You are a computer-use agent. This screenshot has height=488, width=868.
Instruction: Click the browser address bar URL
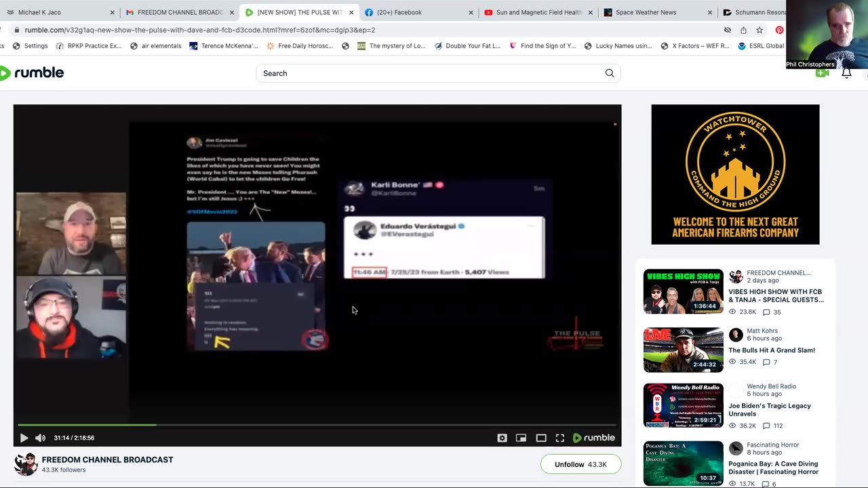(x=200, y=30)
